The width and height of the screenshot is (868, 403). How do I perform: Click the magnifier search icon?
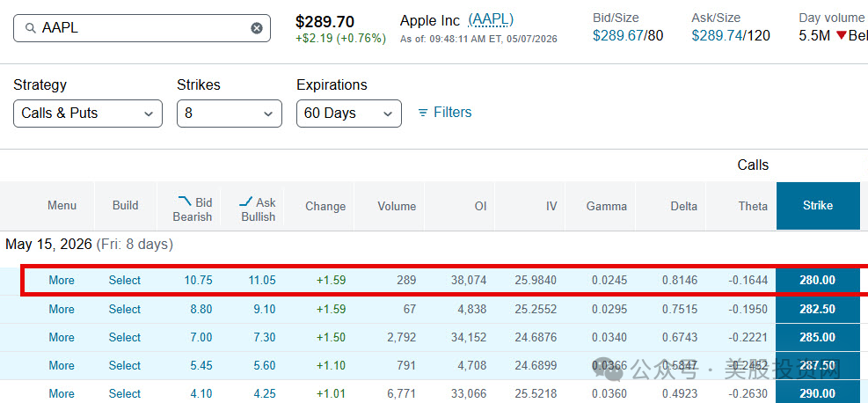tap(31, 28)
